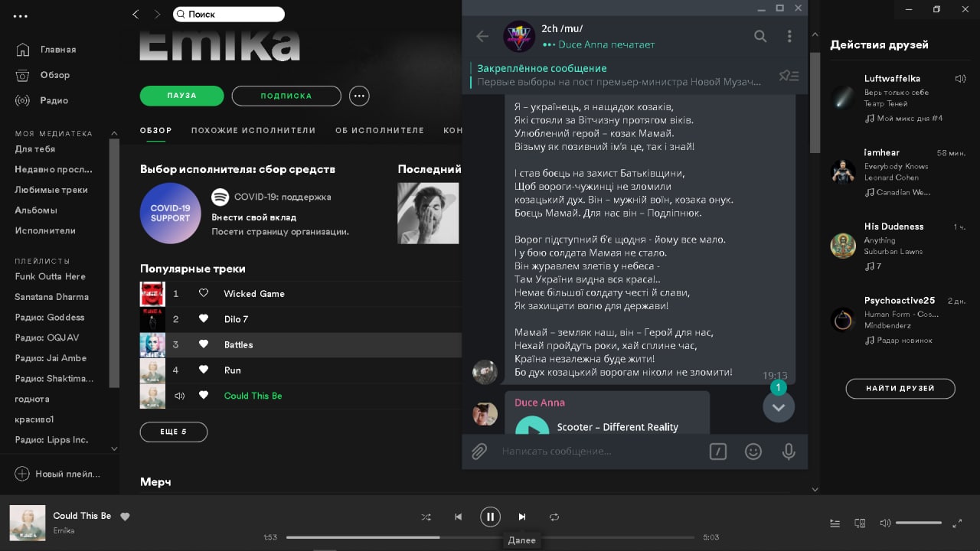Screen dimensions: 980x551
Task: Open Для тебя in library
Action: [x=35, y=149]
